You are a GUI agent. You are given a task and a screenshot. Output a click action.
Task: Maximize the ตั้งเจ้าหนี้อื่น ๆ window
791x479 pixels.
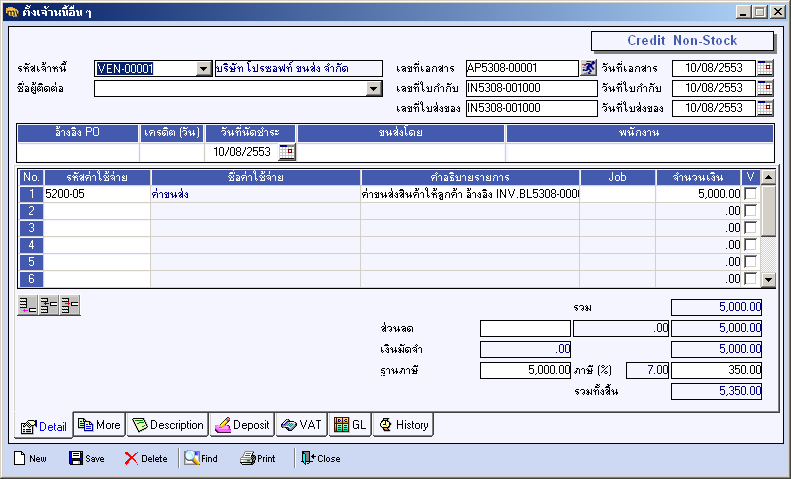coord(760,12)
